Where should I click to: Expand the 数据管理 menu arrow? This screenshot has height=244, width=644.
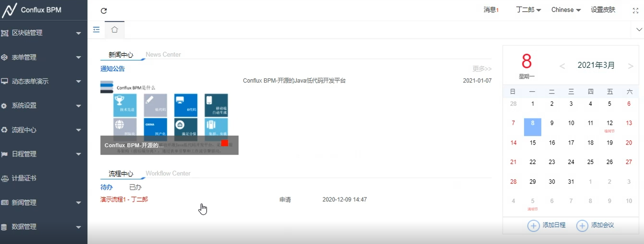pyautogui.click(x=79, y=227)
